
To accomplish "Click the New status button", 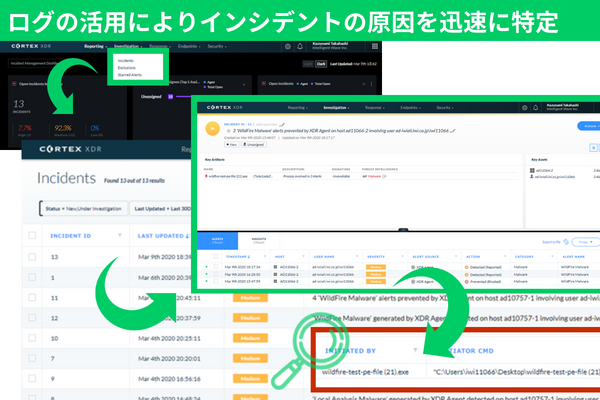I will [x=232, y=145].
